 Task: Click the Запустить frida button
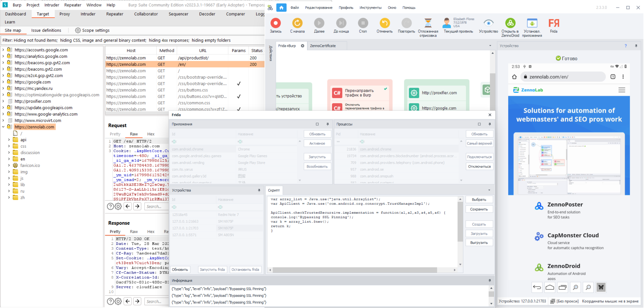(x=212, y=269)
